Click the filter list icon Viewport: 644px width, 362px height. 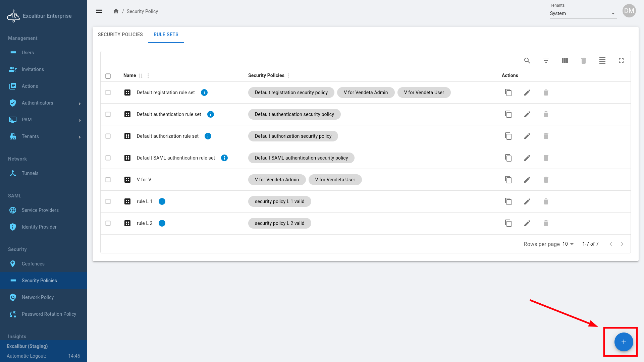click(x=546, y=61)
